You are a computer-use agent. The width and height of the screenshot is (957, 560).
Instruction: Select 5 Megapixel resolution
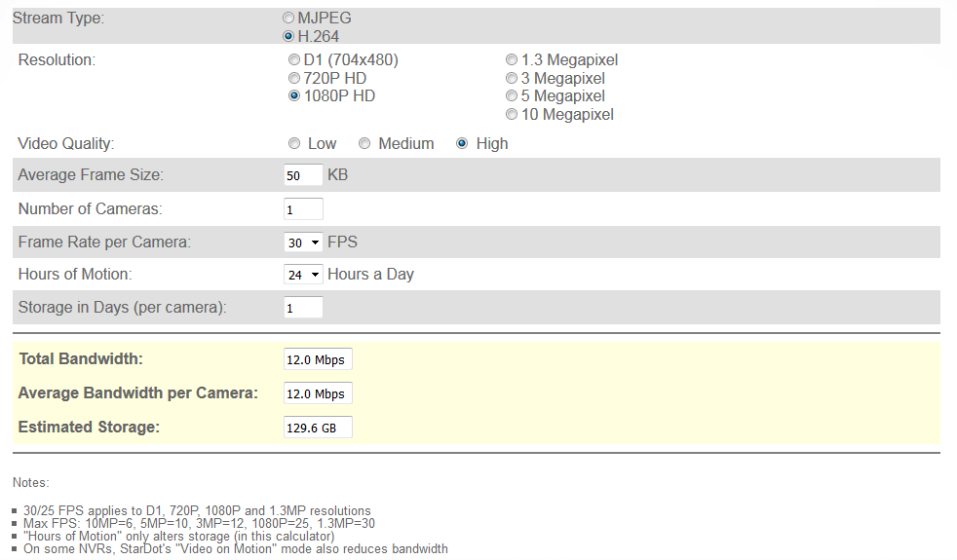512,96
